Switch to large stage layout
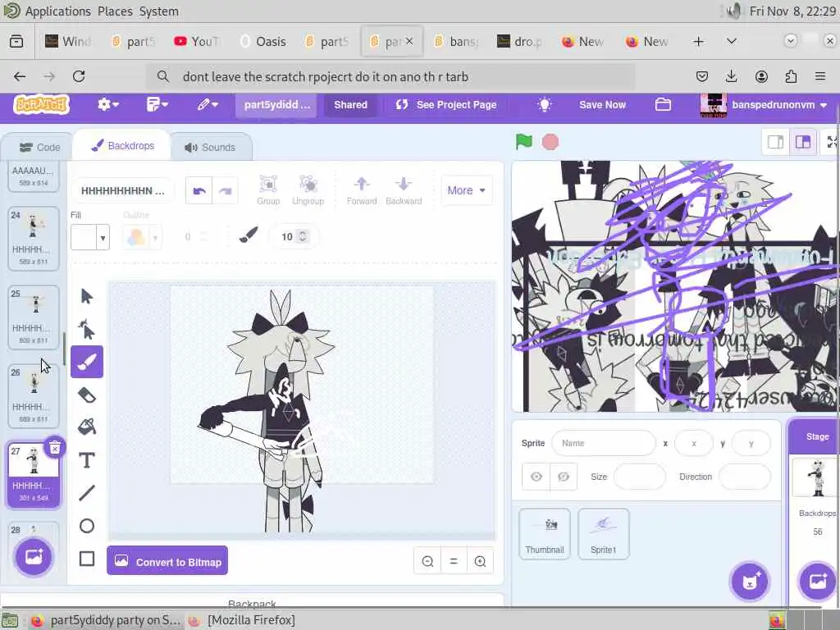Image resolution: width=840 pixels, height=630 pixels. pyautogui.click(x=802, y=142)
